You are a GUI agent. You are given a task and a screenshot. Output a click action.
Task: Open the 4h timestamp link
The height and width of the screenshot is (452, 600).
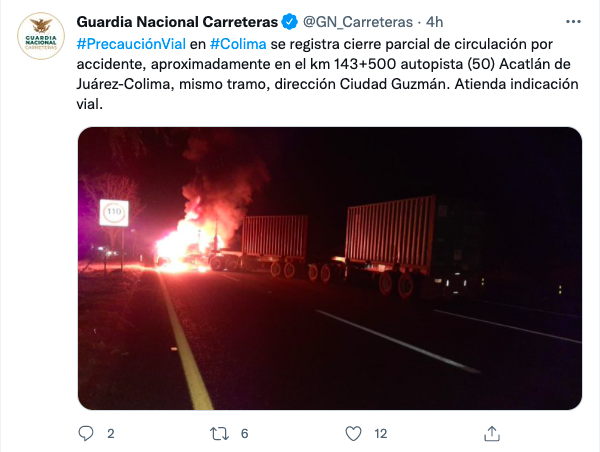click(x=434, y=22)
